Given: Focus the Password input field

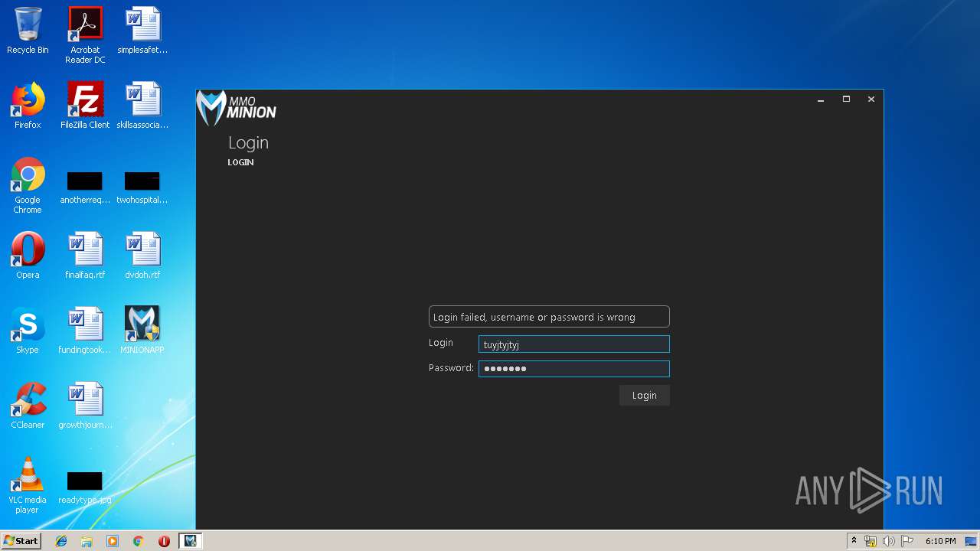Looking at the screenshot, I should click(574, 369).
